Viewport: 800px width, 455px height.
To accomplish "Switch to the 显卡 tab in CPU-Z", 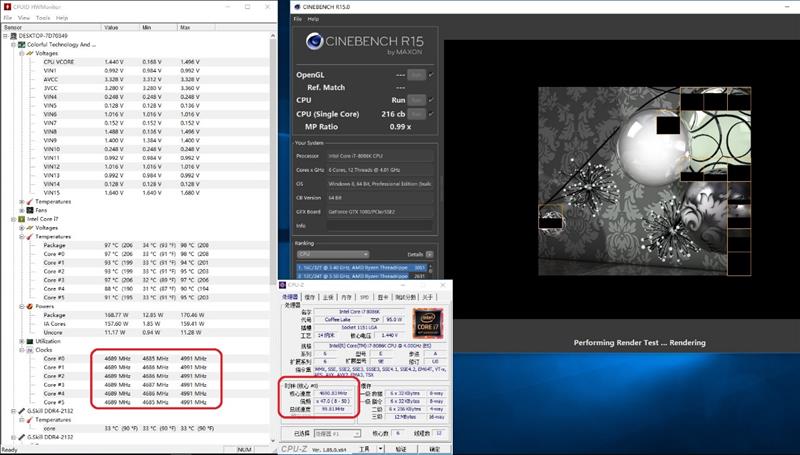I will (x=383, y=297).
